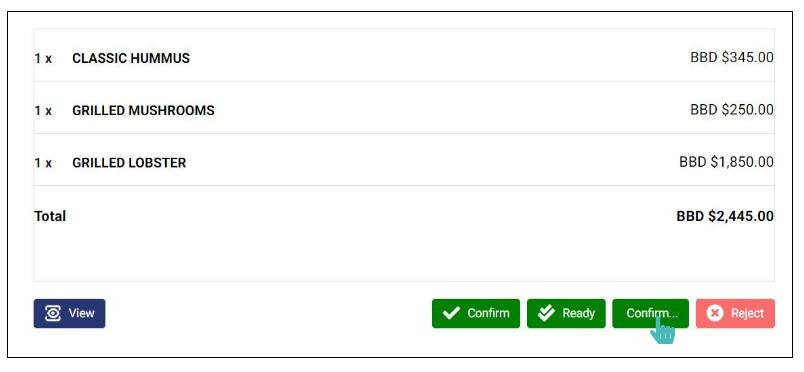Click the quantity beside Grilled Mushrooms

[x=43, y=111]
